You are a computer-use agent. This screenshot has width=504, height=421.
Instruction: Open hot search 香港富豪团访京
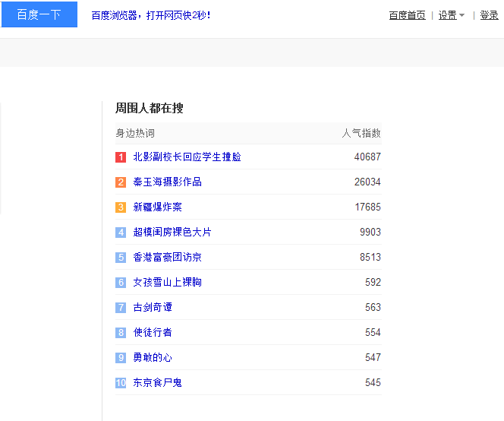(x=168, y=257)
